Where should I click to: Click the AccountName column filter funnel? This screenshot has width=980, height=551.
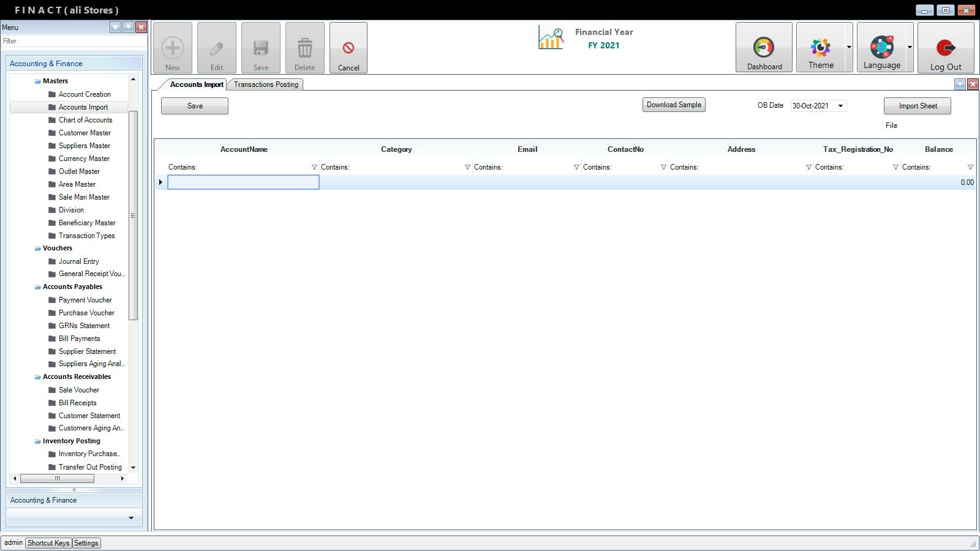(x=314, y=167)
